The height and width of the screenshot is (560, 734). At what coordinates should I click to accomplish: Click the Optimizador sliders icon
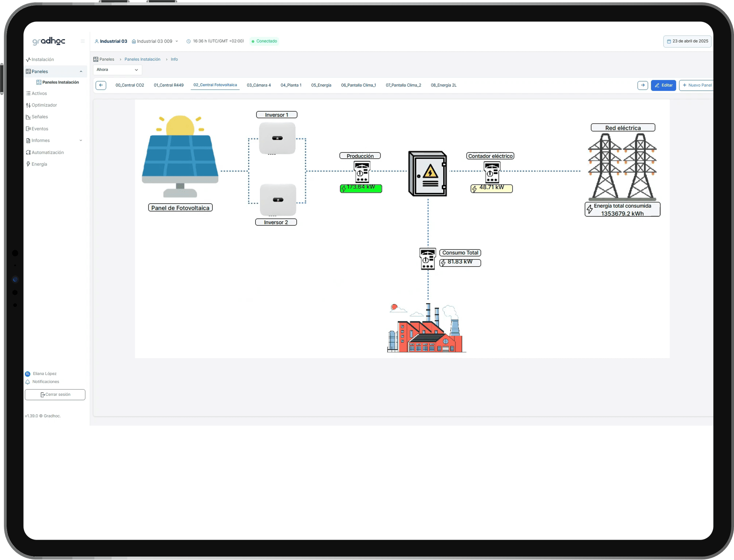click(x=28, y=105)
